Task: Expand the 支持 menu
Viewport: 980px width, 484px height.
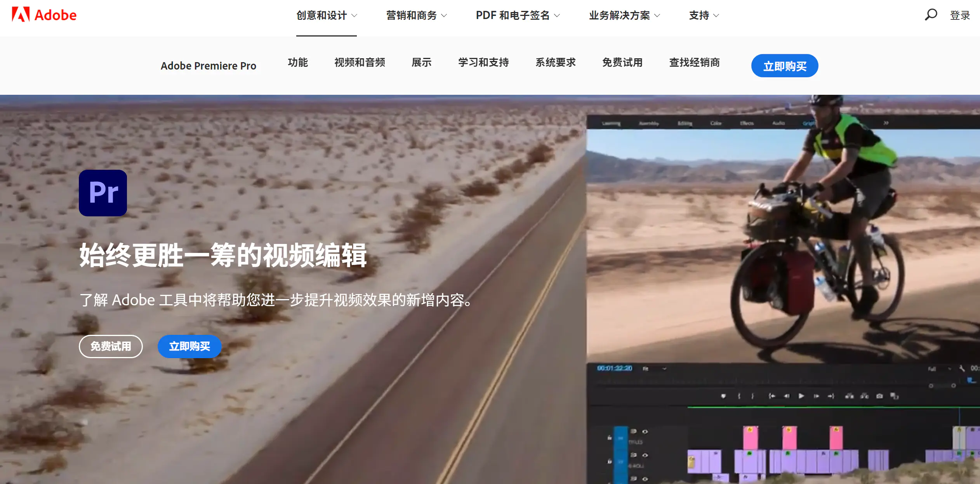Action: pyautogui.click(x=704, y=15)
